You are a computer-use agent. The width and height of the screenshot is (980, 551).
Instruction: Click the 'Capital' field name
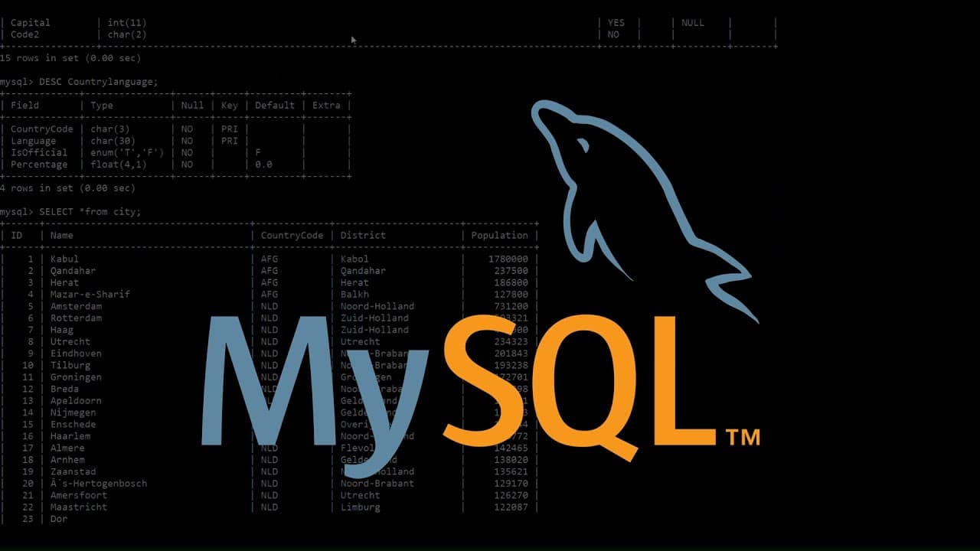pos(31,23)
